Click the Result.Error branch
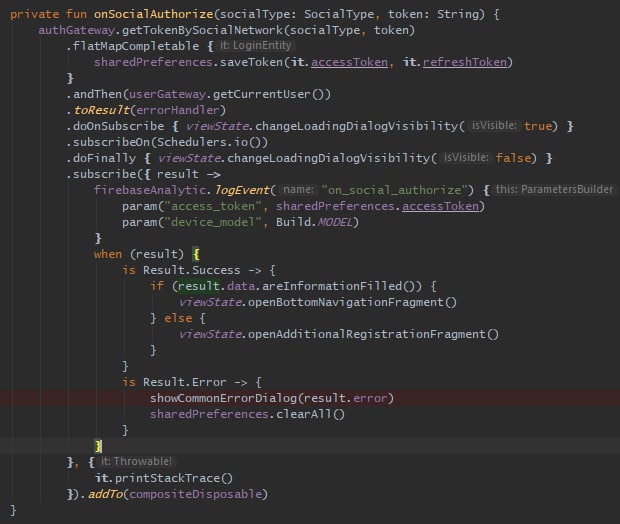The image size is (620, 524). coord(184,382)
